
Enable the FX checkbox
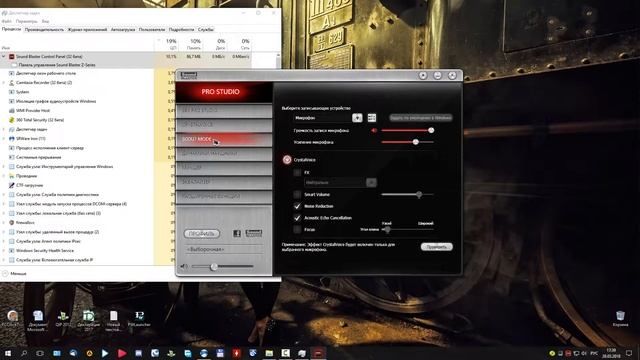(297, 172)
